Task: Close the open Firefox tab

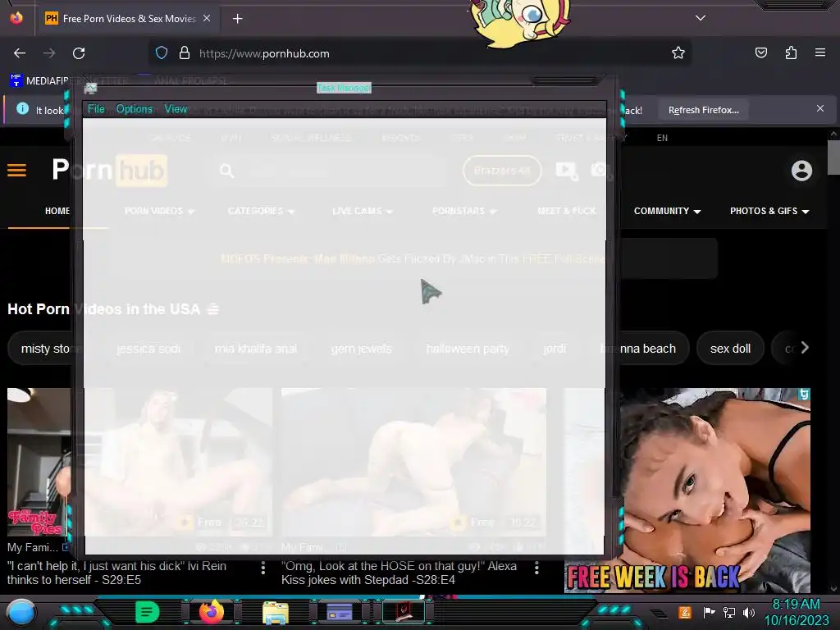Action: click(207, 18)
